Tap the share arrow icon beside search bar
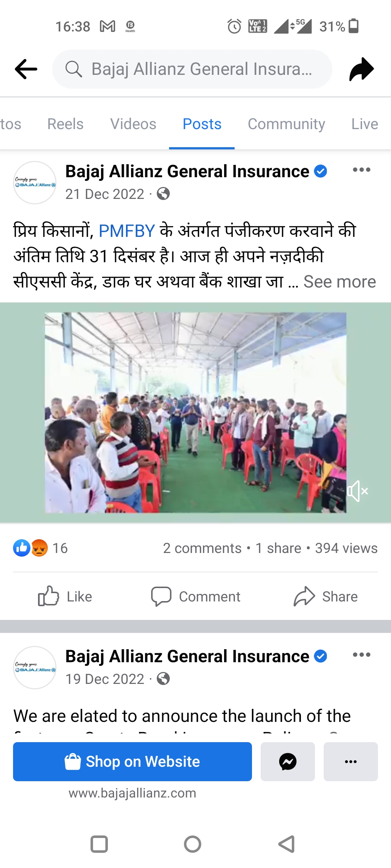Viewport: 391px width, 868px height. pos(362,69)
